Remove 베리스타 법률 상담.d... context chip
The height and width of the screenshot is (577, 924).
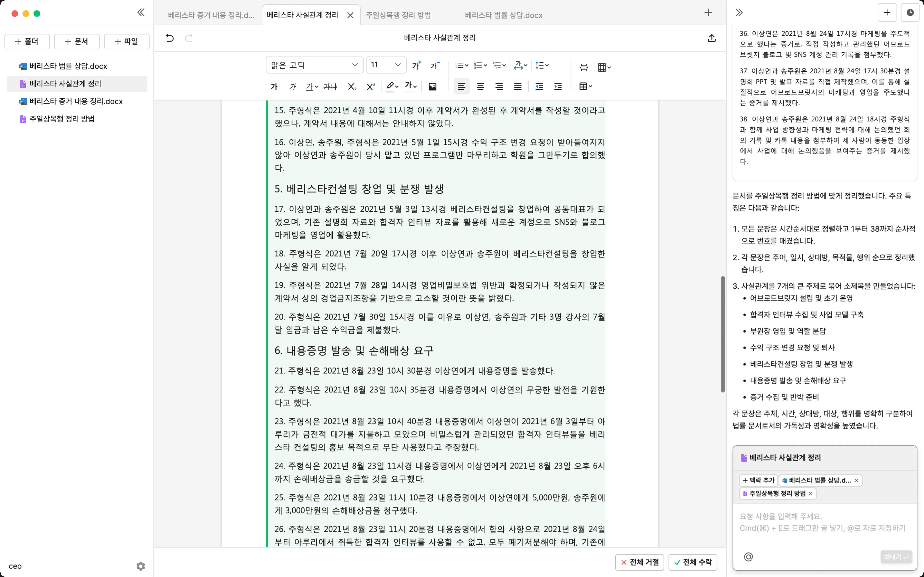click(x=856, y=481)
